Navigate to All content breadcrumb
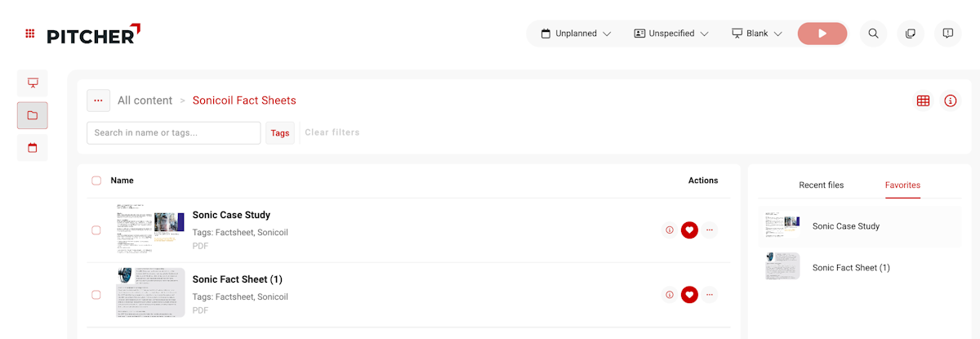The height and width of the screenshot is (339, 980). click(x=145, y=100)
